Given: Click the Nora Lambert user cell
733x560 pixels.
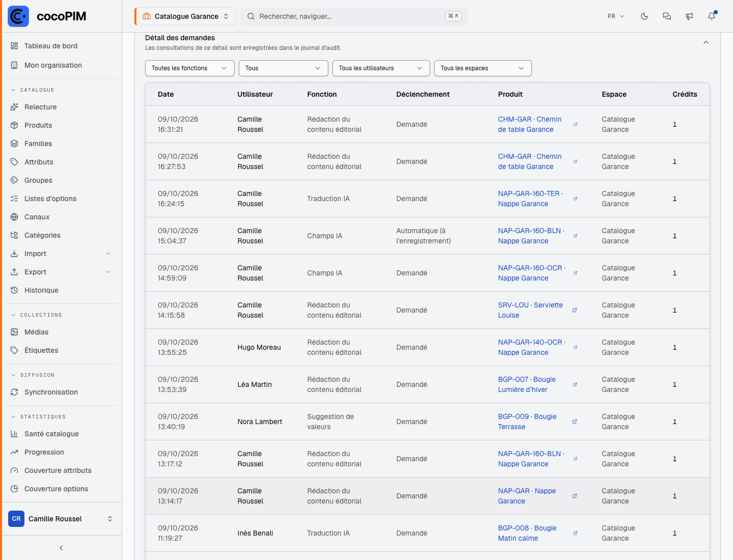Looking at the screenshot, I should (260, 422).
